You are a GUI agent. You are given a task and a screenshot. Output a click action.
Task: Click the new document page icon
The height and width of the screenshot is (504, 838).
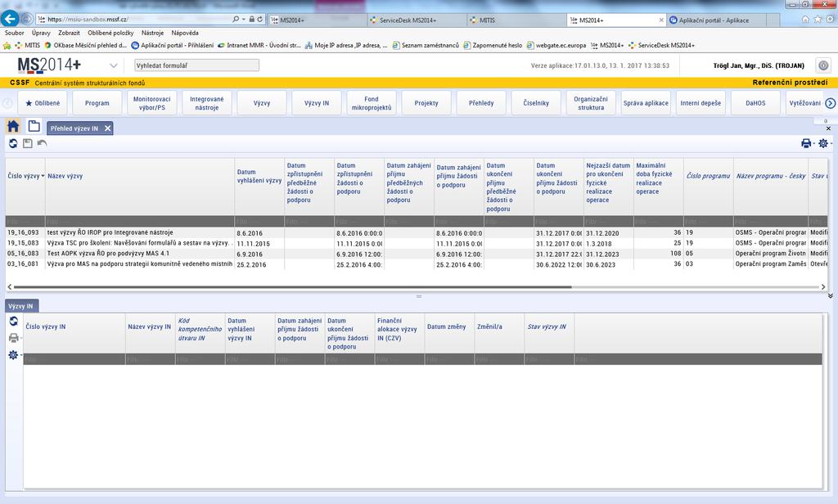point(34,127)
